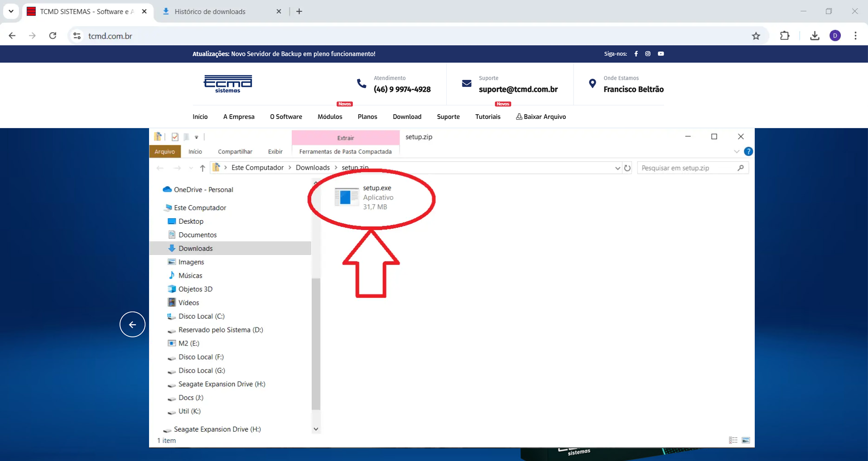
Task: Open the Instagram icon link
Action: (x=648, y=54)
